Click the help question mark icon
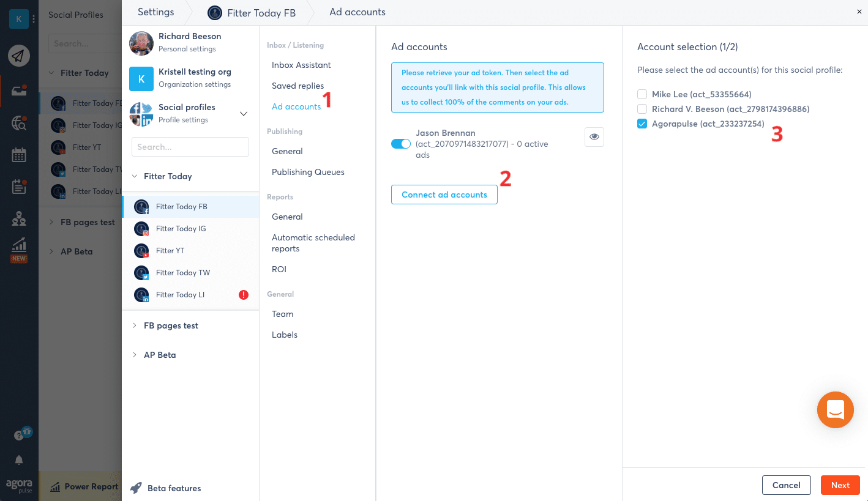This screenshot has width=868, height=501. [19, 436]
